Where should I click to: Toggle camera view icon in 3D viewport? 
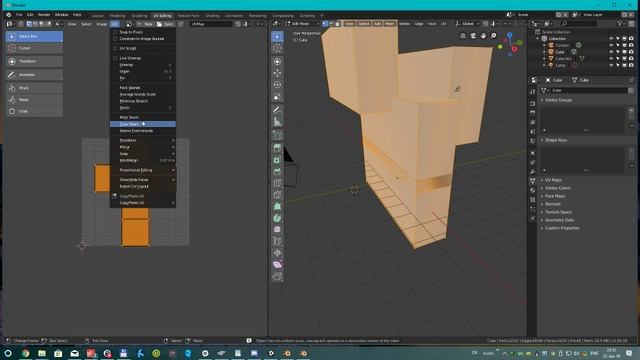point(473,36)
